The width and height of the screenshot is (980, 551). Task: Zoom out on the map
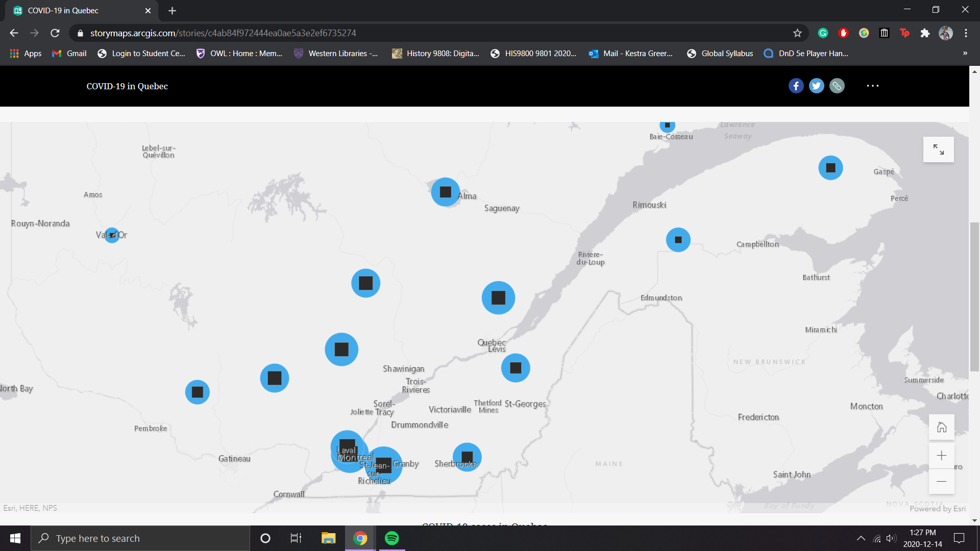942,481
